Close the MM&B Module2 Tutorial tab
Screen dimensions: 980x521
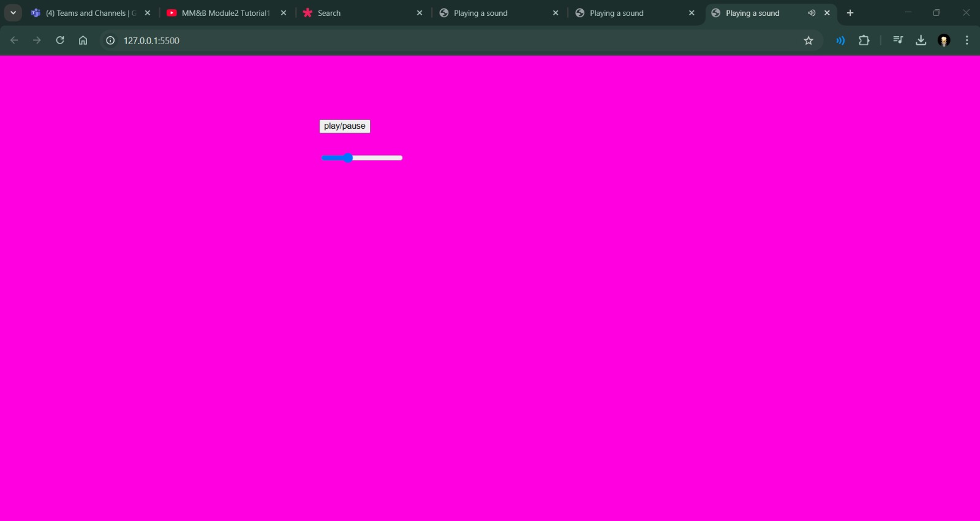tap(284, 13)
